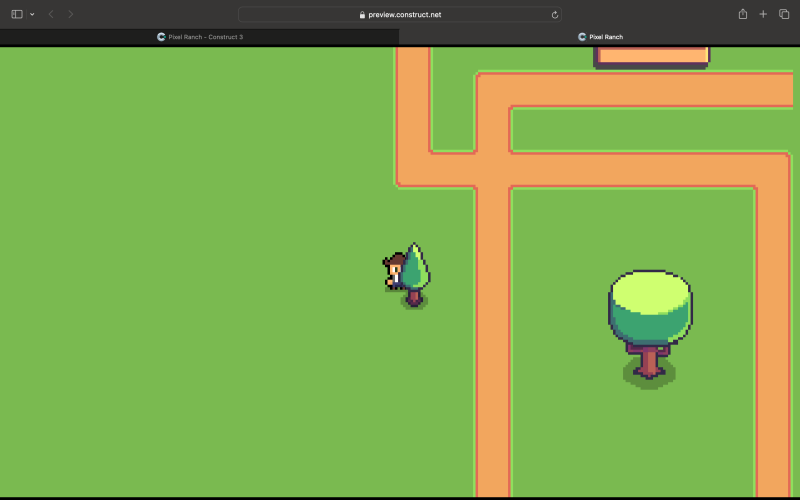
Task: Open the Share icon in the toolbar
Action: pyautogui.click(x=743, y=14)
